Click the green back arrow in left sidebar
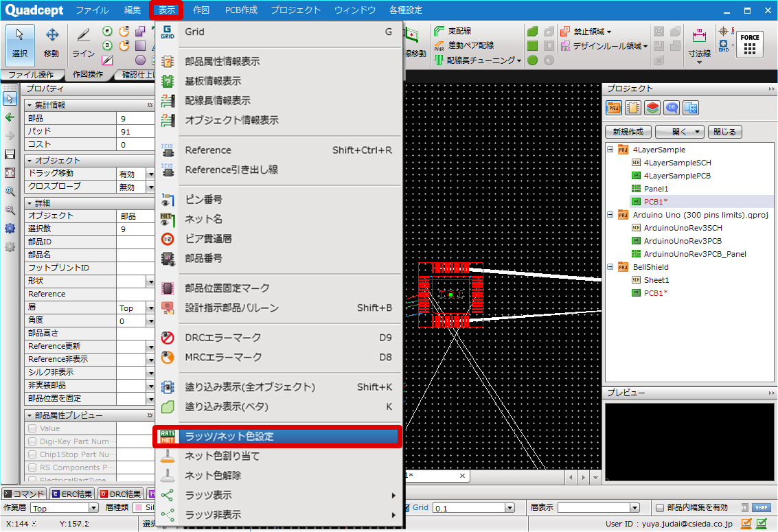This screenshot has height=532, width=778. click(x=10, y=117)
